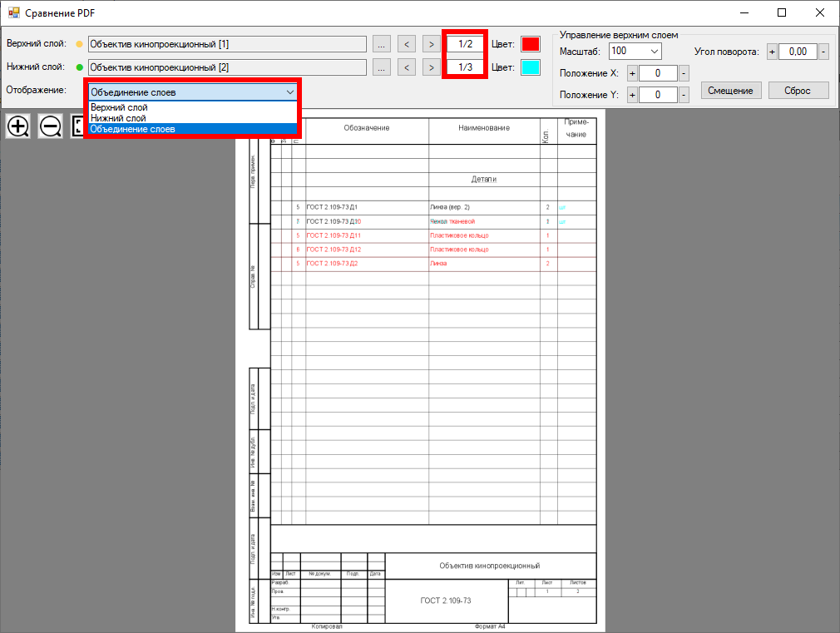Click the zoom out magnifier icon
The height and width of the screenshot is (633, 840).
[x=51, y=126]
